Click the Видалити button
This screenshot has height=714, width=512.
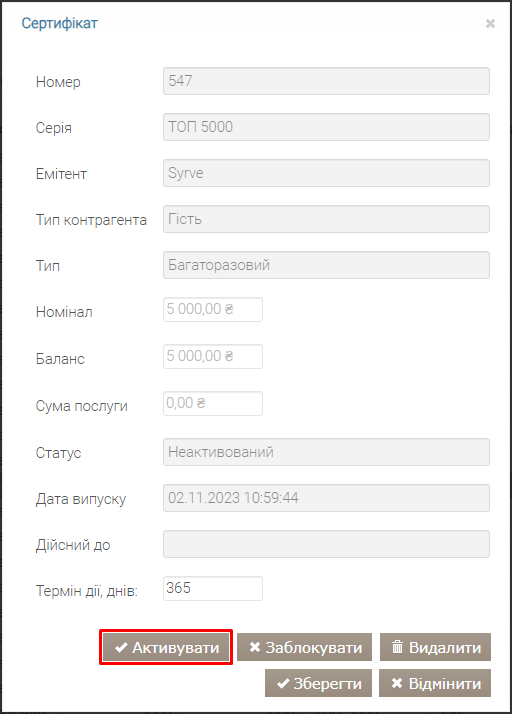click(x=435, y=647)
